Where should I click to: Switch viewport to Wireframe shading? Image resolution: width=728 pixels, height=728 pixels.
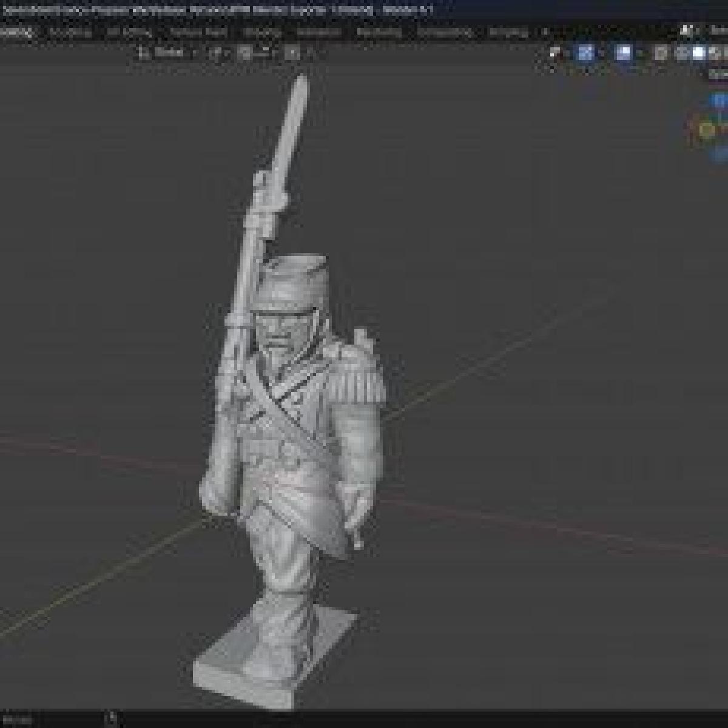681,53
